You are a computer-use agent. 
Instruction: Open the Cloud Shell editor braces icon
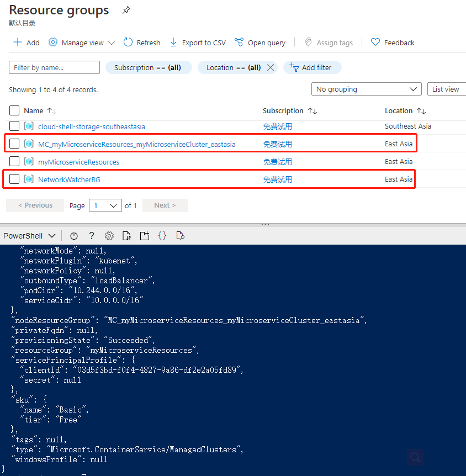pos(162,236)
